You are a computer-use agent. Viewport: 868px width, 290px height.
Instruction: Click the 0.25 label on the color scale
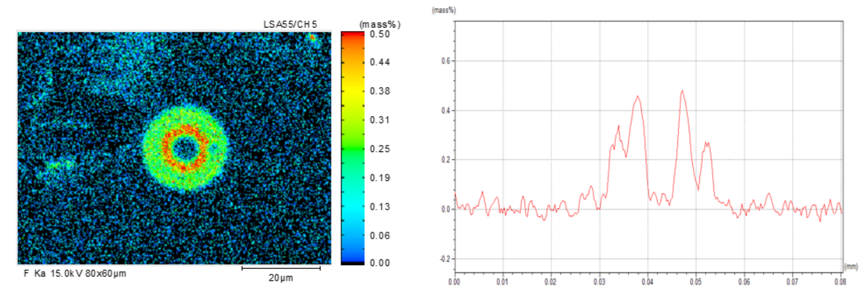[379, 149]
